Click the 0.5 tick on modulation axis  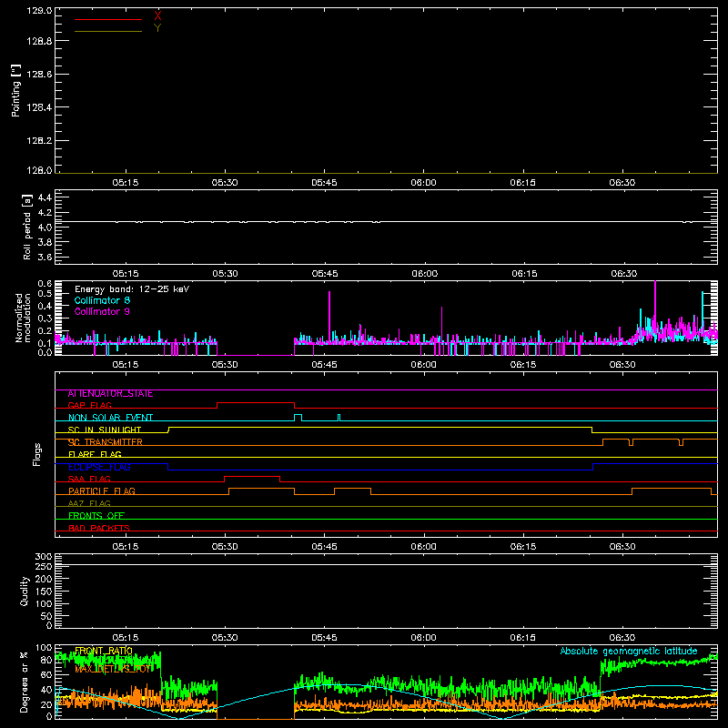tap(45, 293)
